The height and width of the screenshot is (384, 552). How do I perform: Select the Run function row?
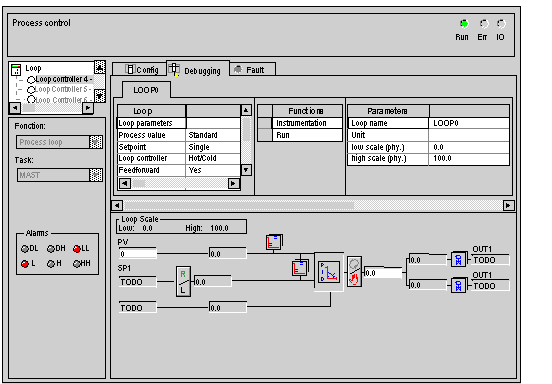(x=307, y=135)
